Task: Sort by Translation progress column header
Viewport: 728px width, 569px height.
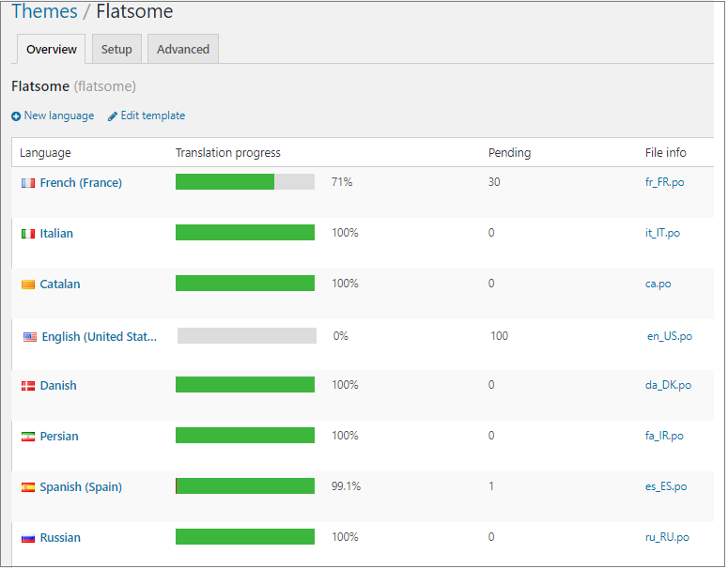Action: click(228, 153)
